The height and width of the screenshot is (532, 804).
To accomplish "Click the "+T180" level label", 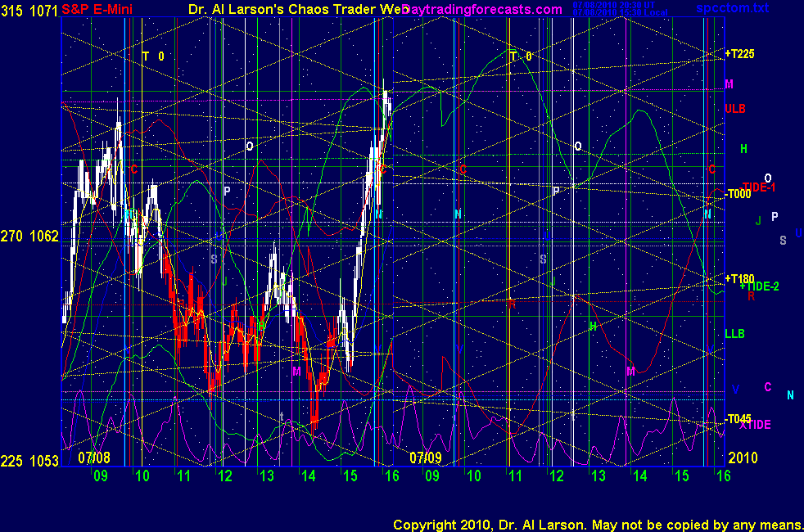I will 739,279.
